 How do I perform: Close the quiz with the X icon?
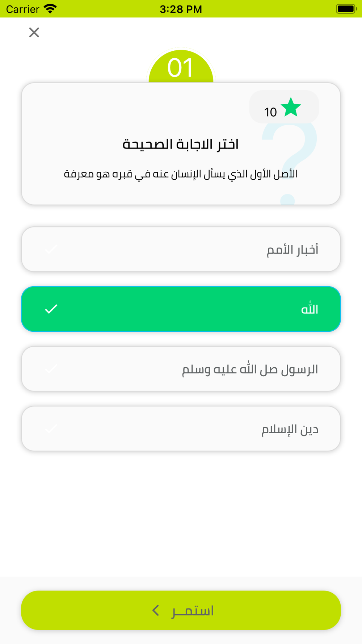tap(34, 33)
